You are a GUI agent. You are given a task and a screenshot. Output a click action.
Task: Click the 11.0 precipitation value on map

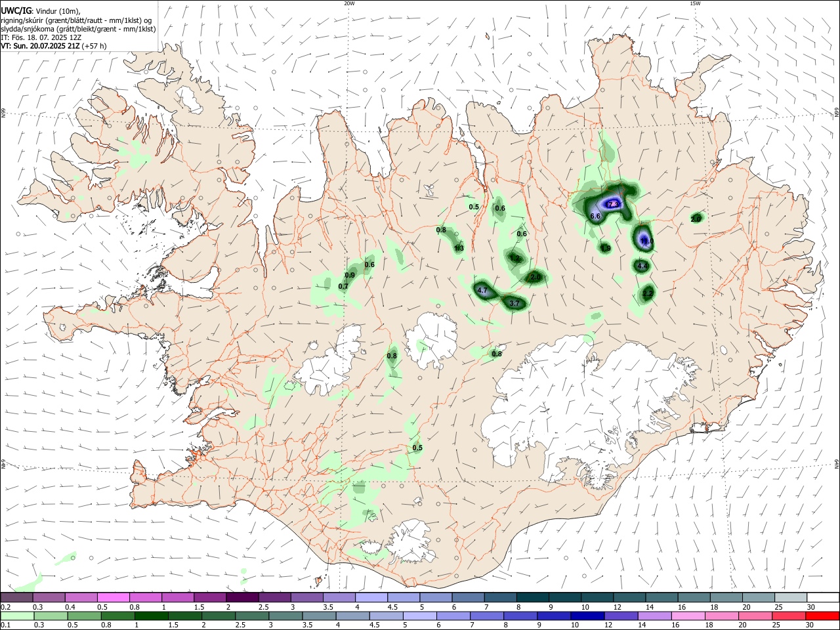click(x=646, y=242)
